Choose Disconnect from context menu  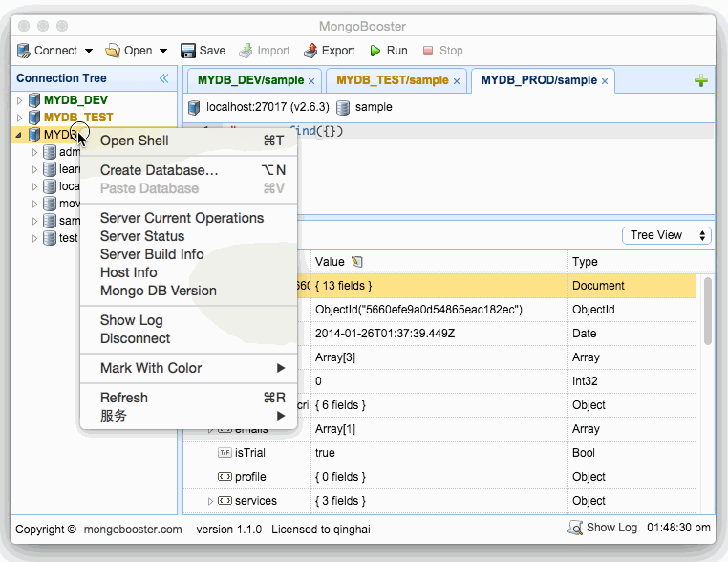[x=188, y=338]
